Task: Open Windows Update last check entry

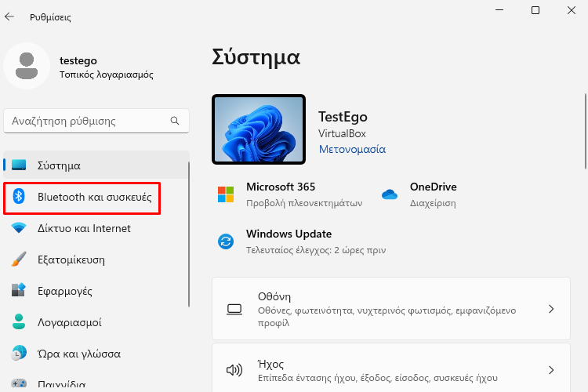Action: coord(302,241)
